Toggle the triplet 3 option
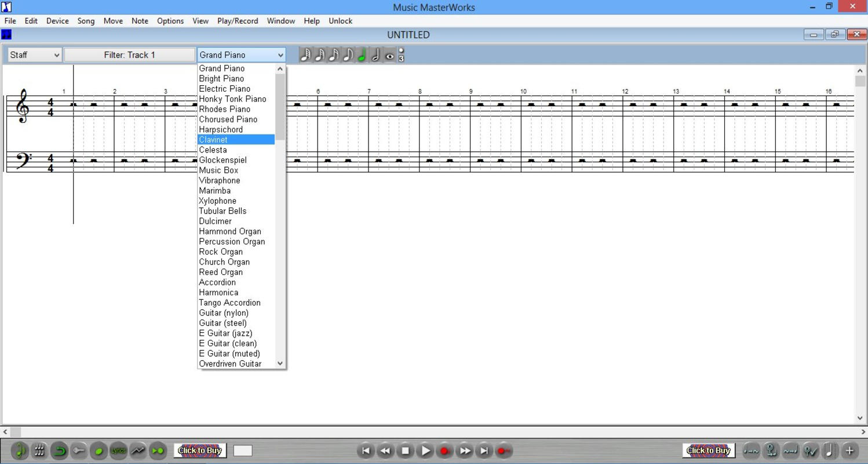Image resolution: width=868 pixels, height=464 pixels. [401, 59]
